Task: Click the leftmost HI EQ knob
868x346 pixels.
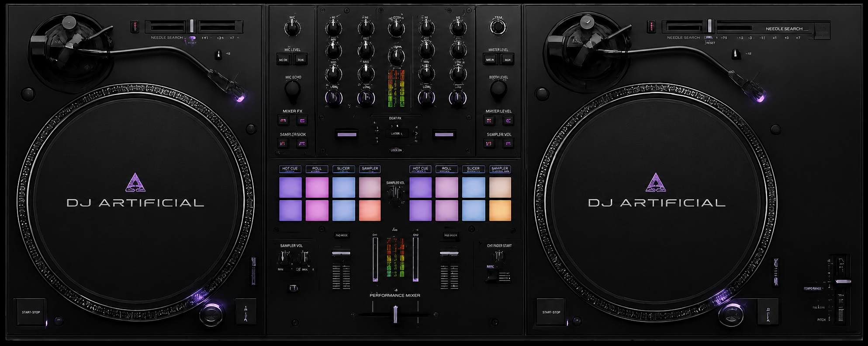Action: pos(333,28)
